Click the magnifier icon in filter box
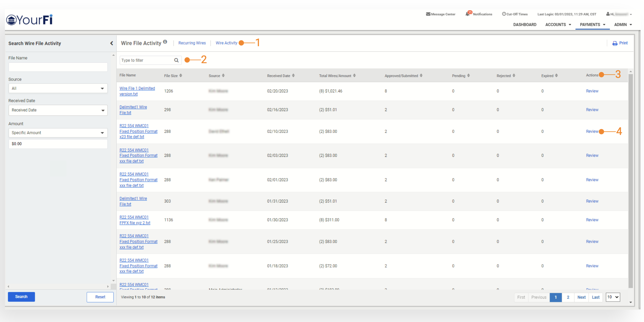This screenshot has width=644, height=322. tap(176, 60)
